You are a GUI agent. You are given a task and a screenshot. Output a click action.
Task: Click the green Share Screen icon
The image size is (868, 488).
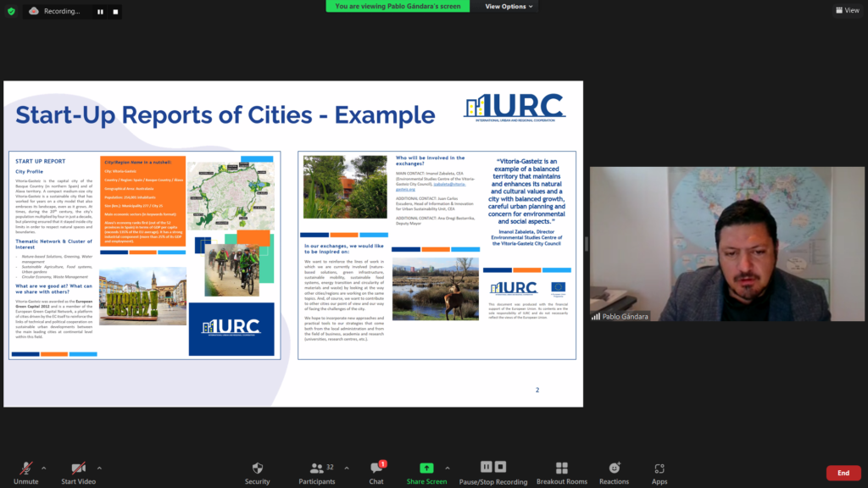[426, 468]
